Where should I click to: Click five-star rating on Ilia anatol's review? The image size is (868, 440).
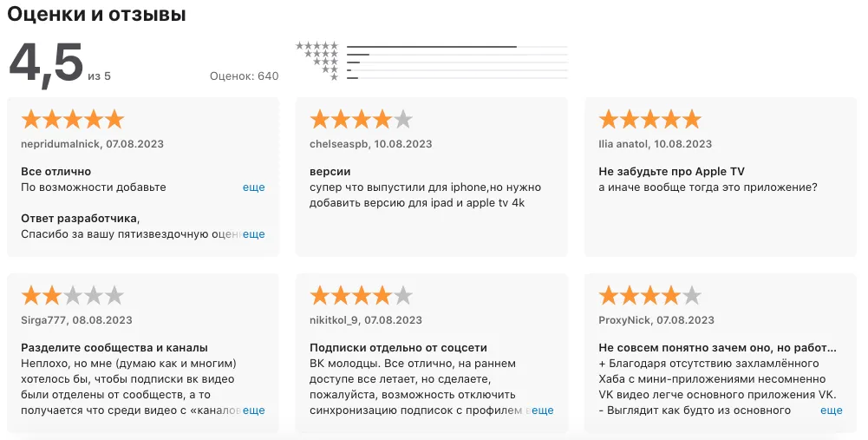(x=650, y=120)
